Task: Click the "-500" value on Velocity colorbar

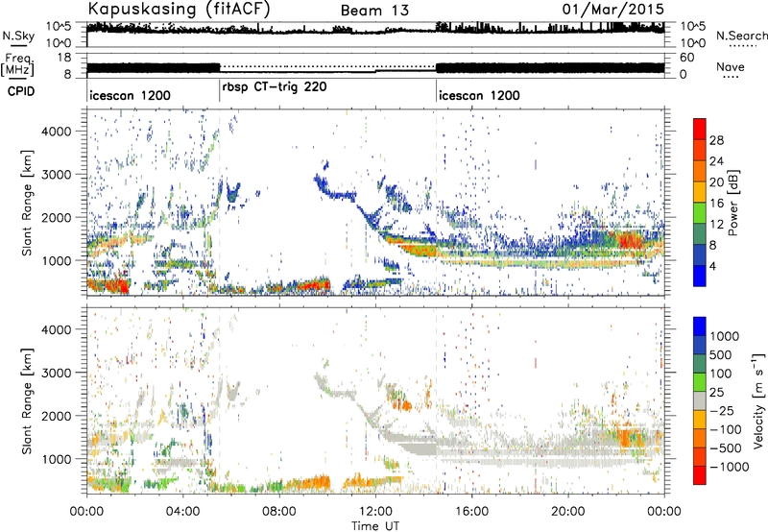Action: 726,448
